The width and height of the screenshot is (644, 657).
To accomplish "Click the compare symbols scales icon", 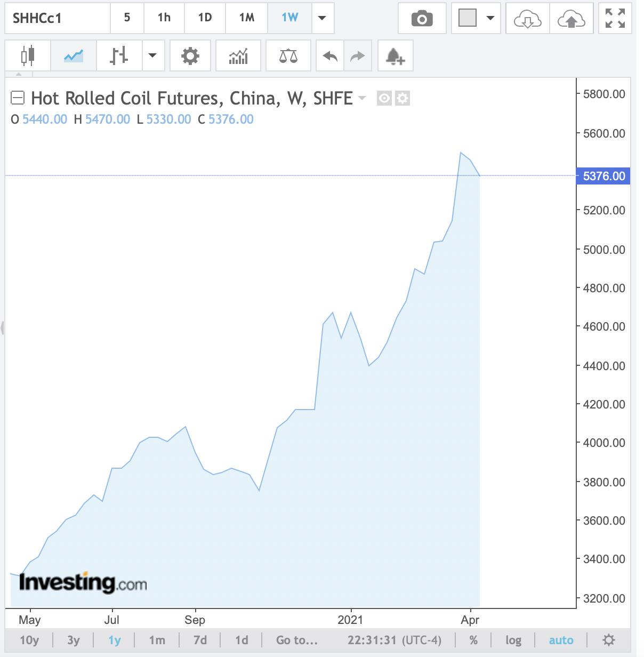I will [288, 55].
